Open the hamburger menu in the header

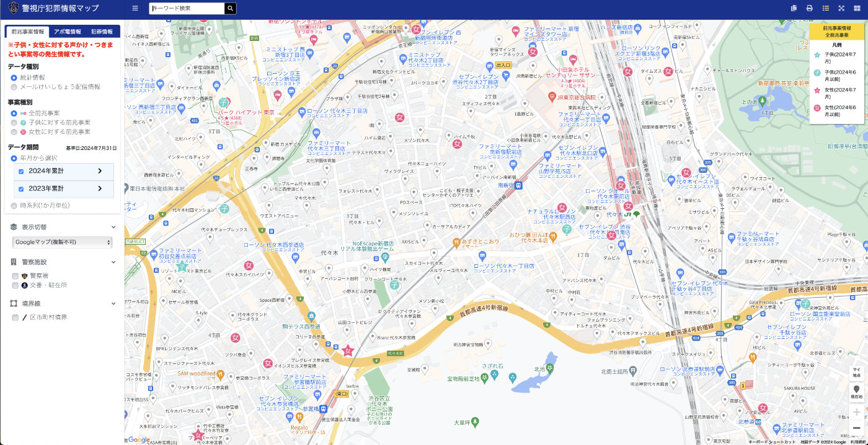click(135, 9)
